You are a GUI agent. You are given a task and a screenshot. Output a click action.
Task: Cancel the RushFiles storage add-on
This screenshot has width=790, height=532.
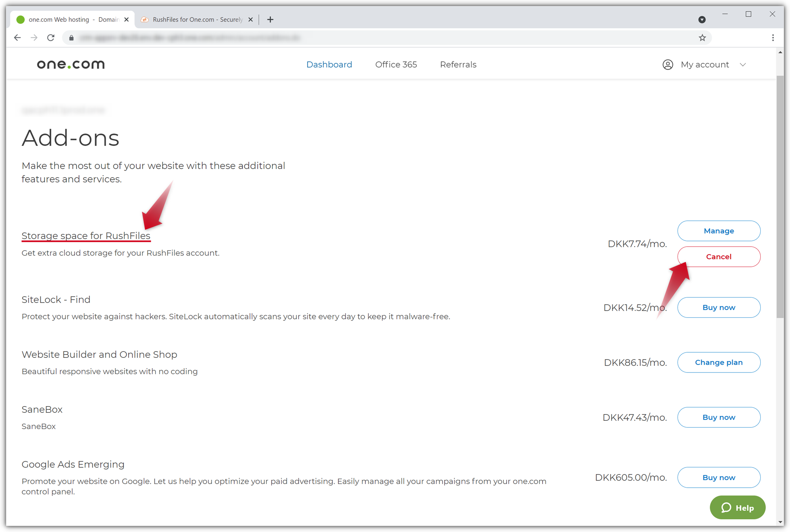click(x=718, y=256)
